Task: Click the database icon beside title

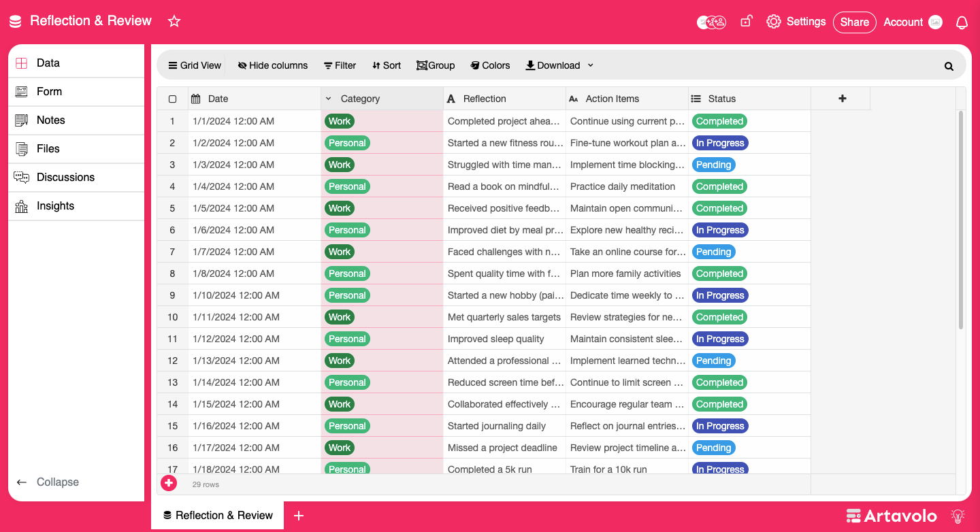Action: click(x=16, y=21)
